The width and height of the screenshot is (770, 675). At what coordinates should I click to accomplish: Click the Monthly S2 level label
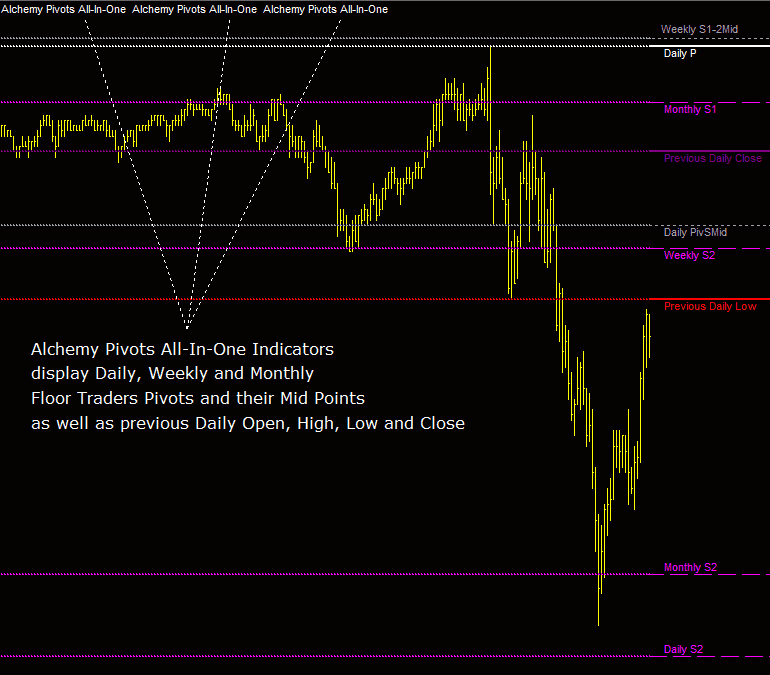coord(690,567)
